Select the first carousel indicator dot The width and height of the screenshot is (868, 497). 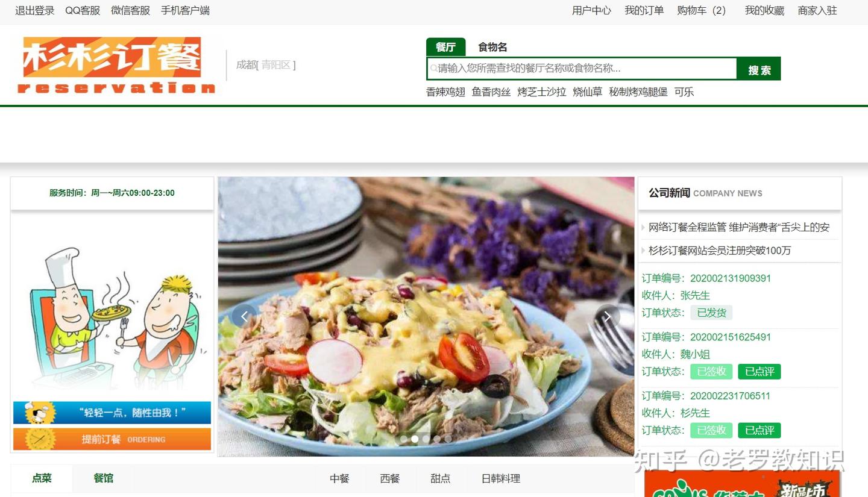[403, 439]
